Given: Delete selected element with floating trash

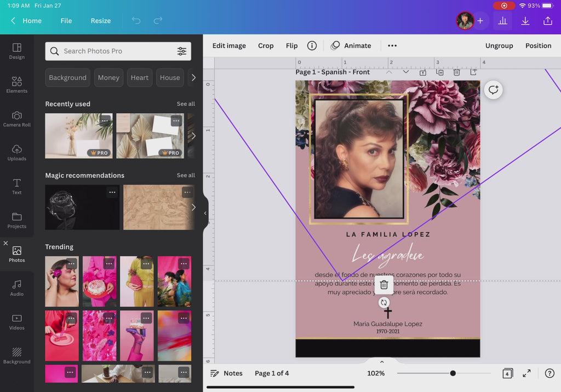Looking at the screenshot, I should 384,285.
